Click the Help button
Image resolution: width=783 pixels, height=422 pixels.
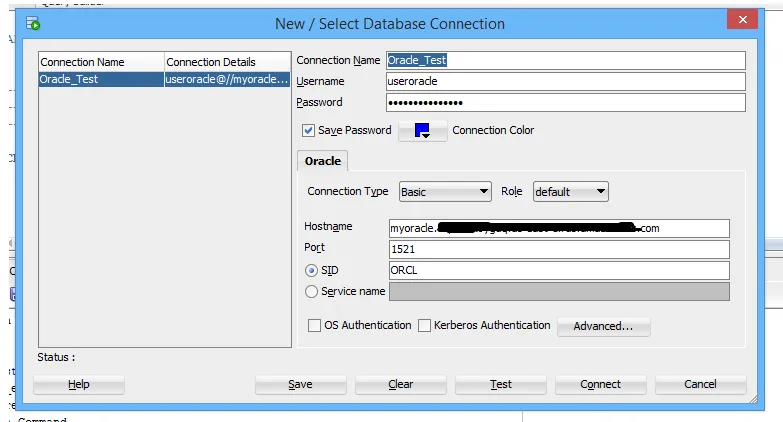[79, 384]
